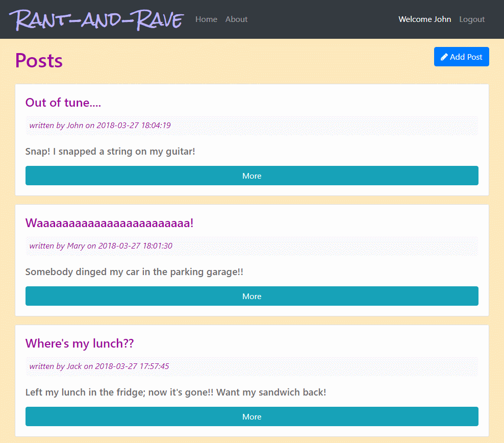The image size is (504, 443).
Task: Click More under the guitar string post
Action: pos(251,176)
